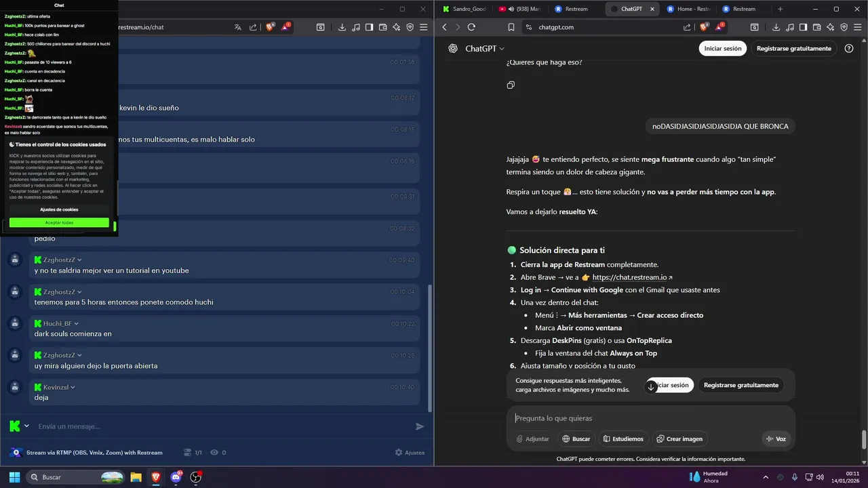Show hidden system tray icons chevron
This screenshot has width=868, height=488.
766,477
